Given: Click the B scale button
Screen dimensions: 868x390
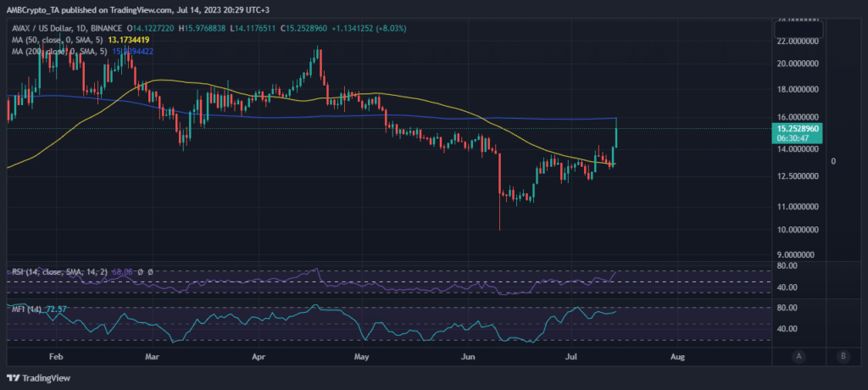Looking at the screenshot, I should (842, 356).
